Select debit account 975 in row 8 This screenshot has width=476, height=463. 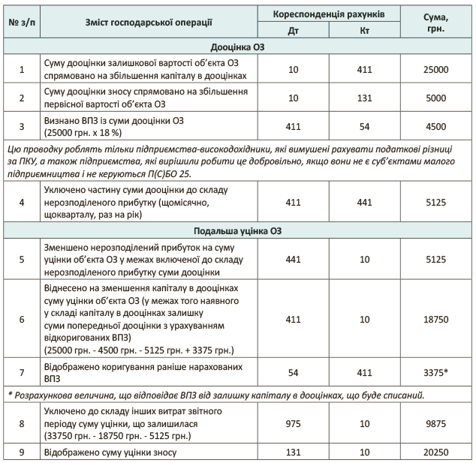pyautogui.click(x=294, y=422)
